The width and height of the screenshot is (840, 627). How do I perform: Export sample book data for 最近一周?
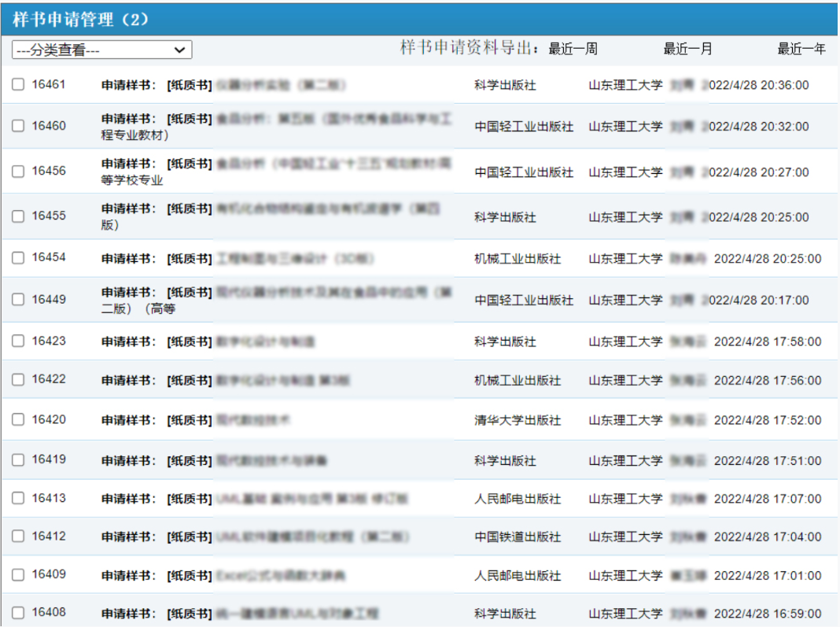[x=573, y=50]
